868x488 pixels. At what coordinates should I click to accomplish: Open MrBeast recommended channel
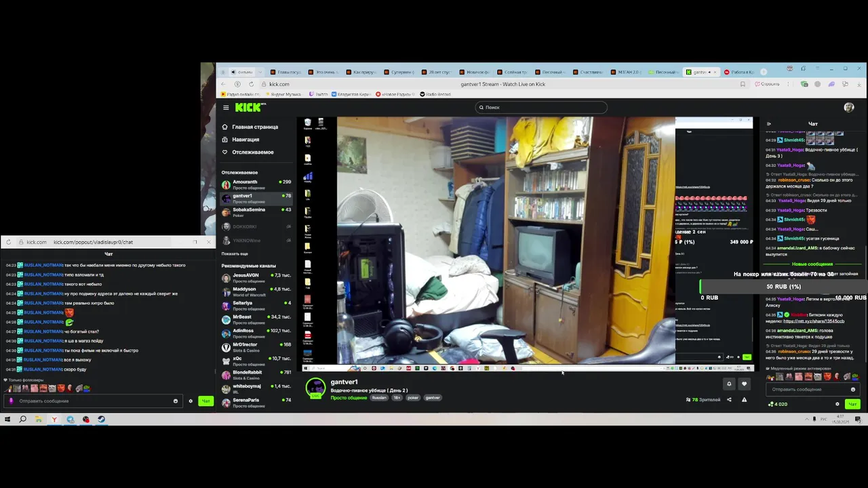coord(256,319)
